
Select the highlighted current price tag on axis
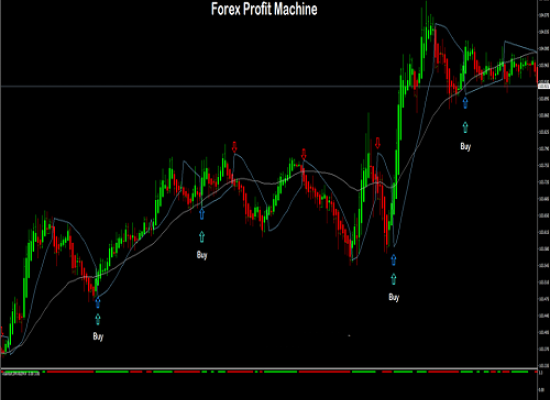pos(544,86)
